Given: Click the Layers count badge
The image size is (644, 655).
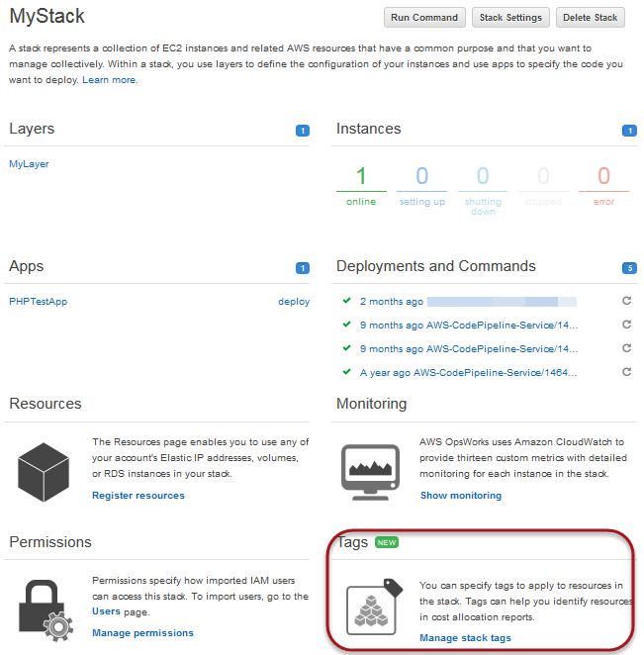Looking at the screenshot, I should pos(303,131).
